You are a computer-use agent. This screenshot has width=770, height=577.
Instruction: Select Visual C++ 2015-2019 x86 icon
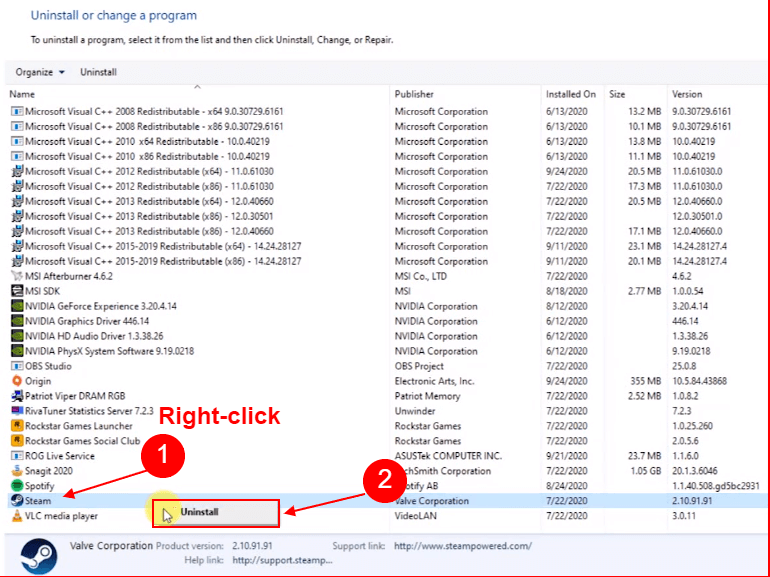17,261
